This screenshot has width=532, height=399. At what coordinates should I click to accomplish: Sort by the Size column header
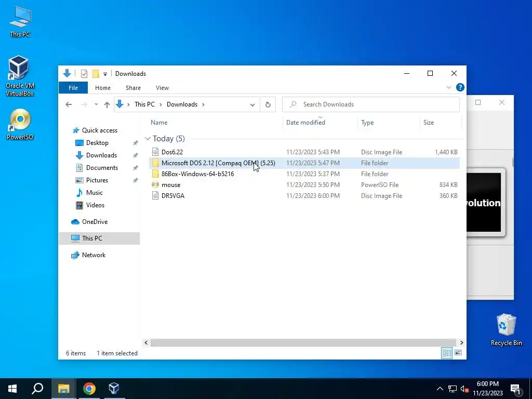(x=441, y=123)
